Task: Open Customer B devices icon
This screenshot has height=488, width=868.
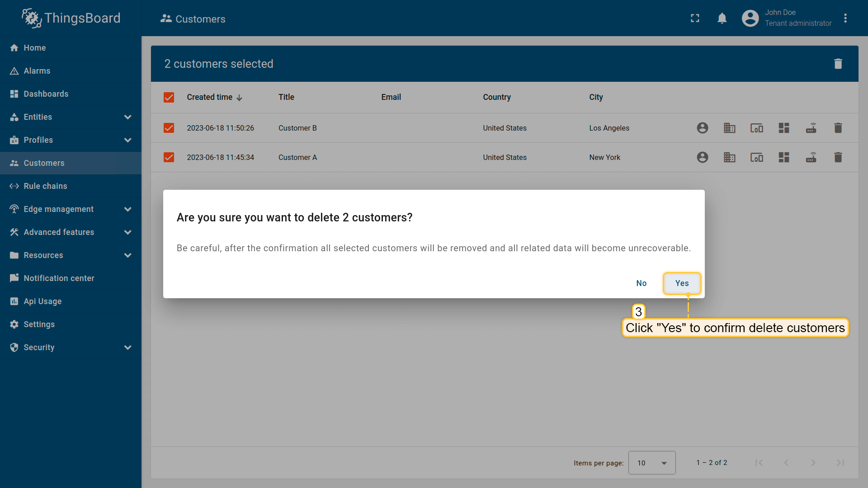Action: (x=756, y=128)
